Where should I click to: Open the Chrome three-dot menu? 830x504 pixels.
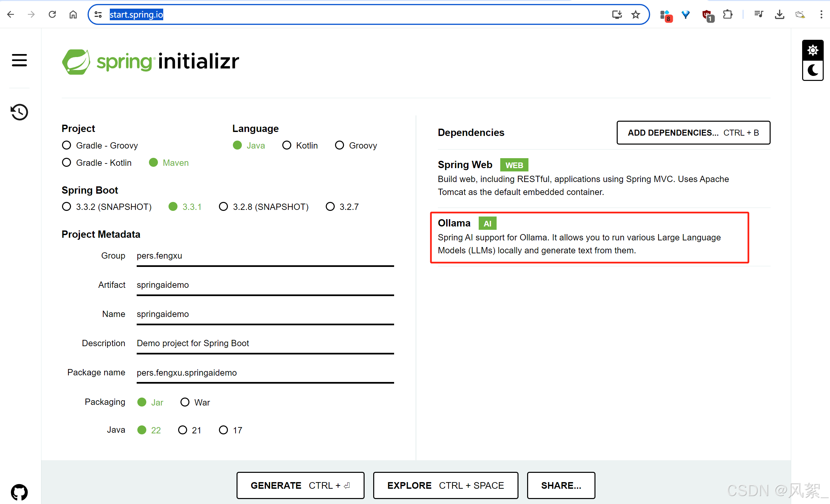click(x=821, y=15)
